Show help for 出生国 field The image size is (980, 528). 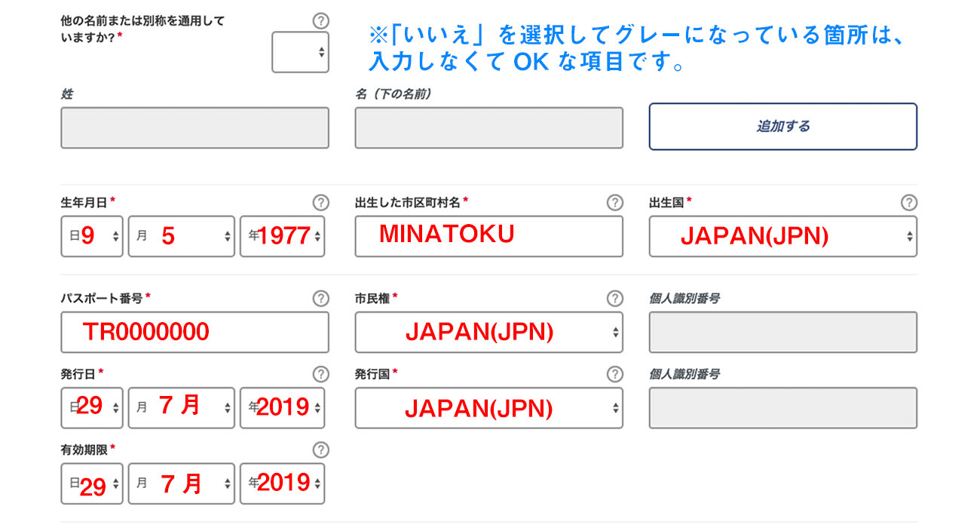pyautogui.click(x=909, y=202)
